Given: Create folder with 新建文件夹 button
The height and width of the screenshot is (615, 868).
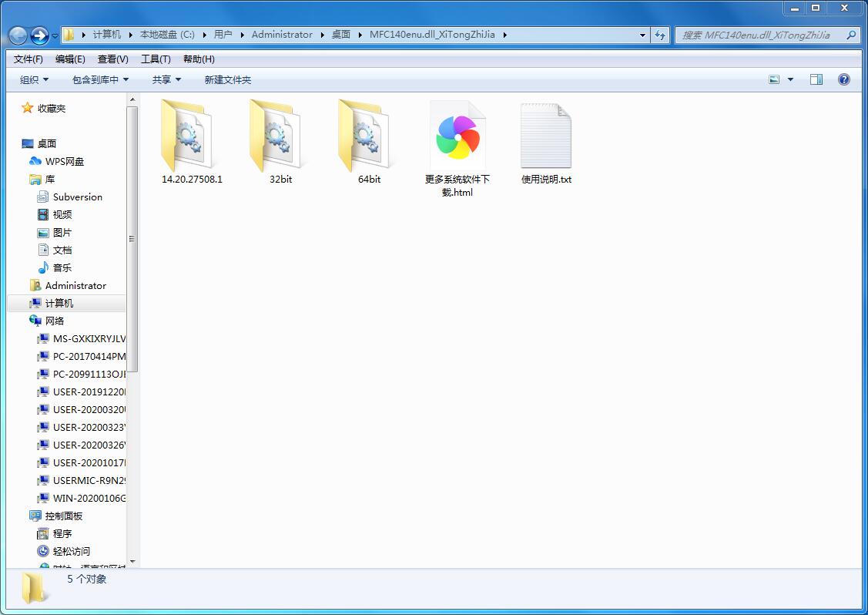Looking at the screenshot, I should pos(227,80).
